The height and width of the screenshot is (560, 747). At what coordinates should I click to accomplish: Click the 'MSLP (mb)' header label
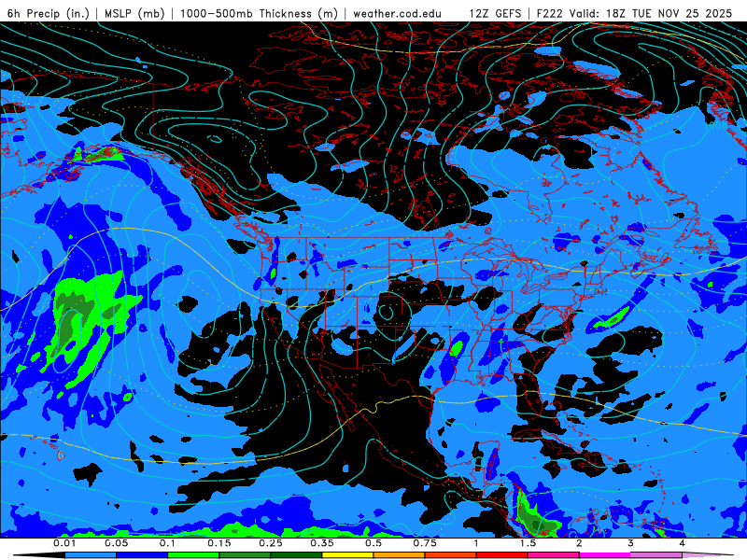134,13
